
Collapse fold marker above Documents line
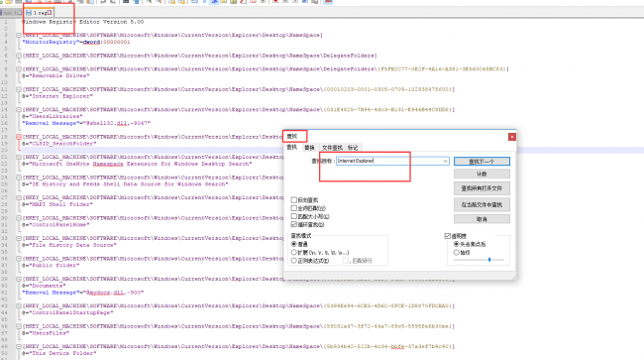pos(19,279)
